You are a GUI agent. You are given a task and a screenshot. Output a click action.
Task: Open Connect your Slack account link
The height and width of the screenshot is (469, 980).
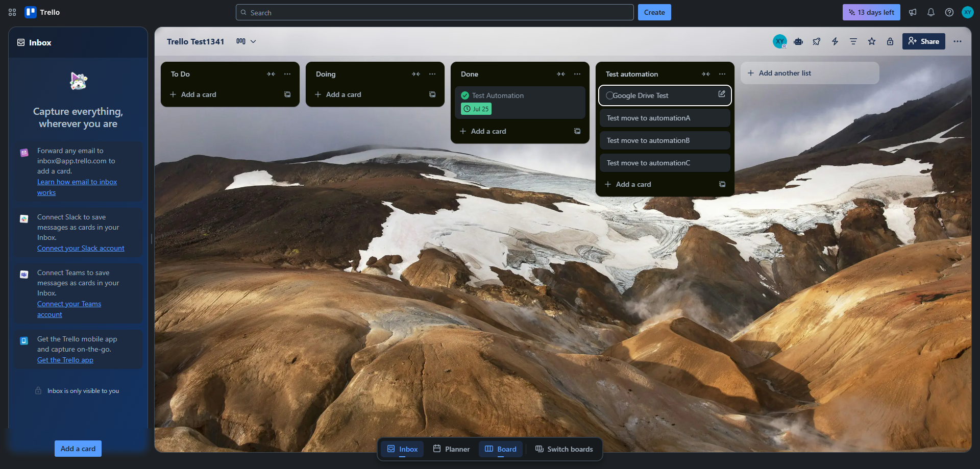81,248
